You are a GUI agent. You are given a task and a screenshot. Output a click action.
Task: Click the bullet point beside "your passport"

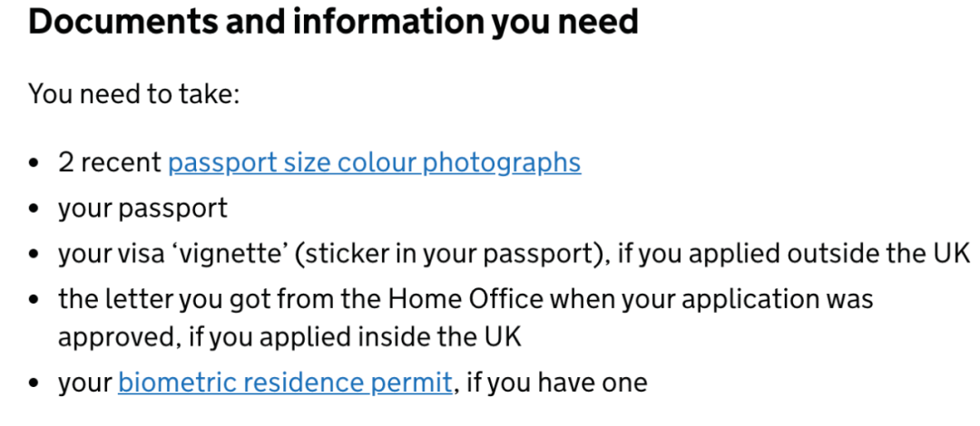pyautogui.click(x=34, y=209)
